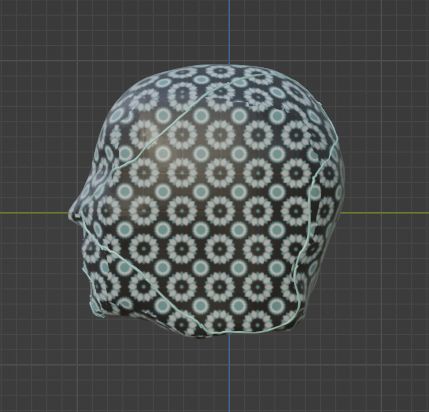Screen dimensions: 429x412
Task: Click the blue Z axis line below the head
Action: 229,373
